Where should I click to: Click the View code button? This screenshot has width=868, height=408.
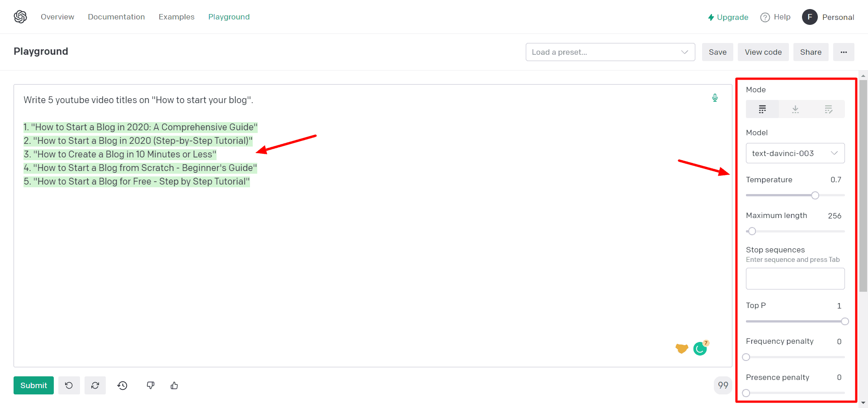tap(763, 52)
